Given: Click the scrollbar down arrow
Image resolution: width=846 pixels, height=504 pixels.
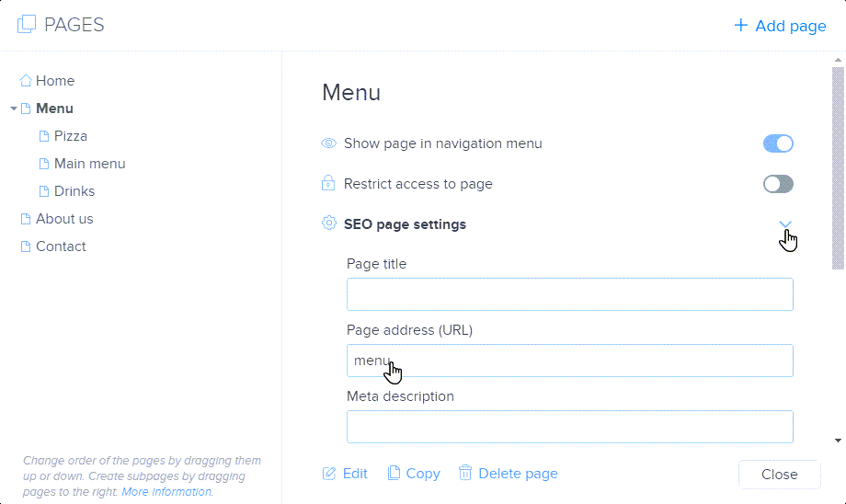Looking at the screenshot, I should [838, 441].
